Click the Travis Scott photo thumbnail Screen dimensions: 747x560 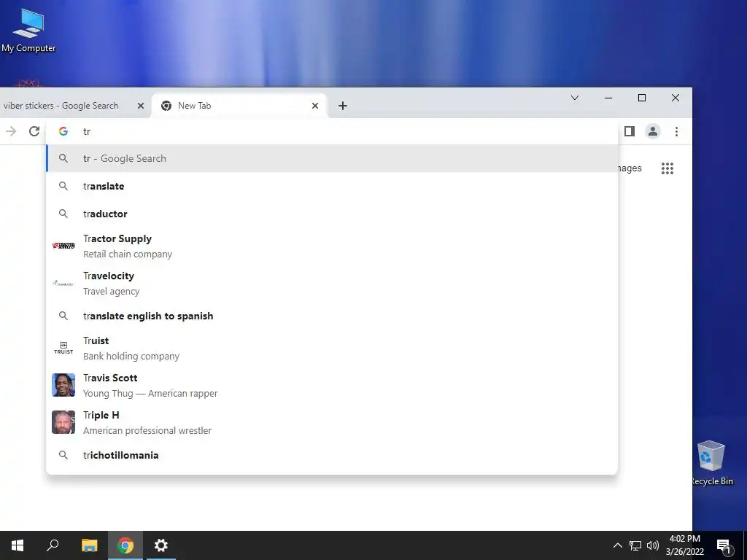click(x=63, y=385)
